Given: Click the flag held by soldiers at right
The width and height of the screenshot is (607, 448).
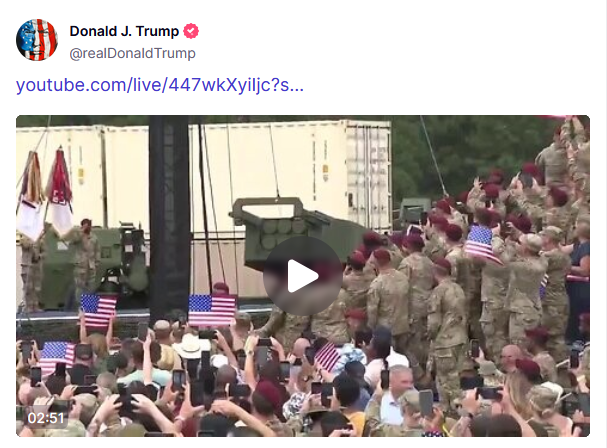Looking at the screenshot, I should (481, 244).
